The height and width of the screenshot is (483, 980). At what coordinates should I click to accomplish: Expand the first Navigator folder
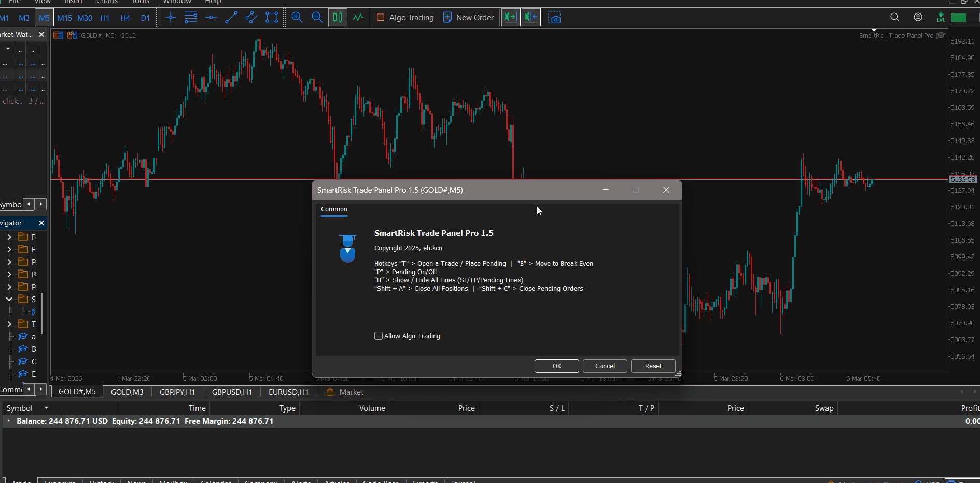(9, 237)
